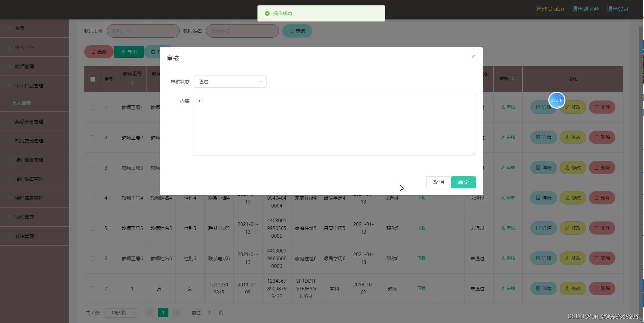Check the checkbox for row 6
The height and width of the screenshot is (323, 644).
[x=92, y=259]
